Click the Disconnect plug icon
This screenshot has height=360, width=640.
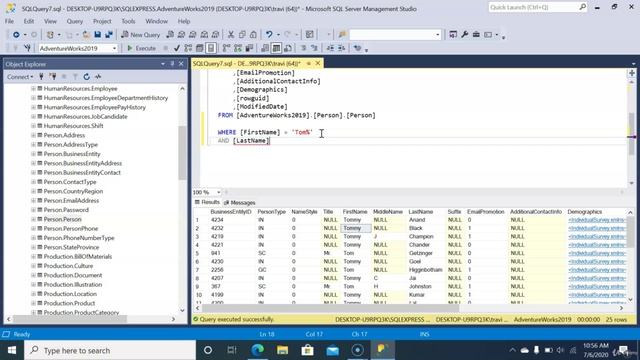click(x=53, y=77)
